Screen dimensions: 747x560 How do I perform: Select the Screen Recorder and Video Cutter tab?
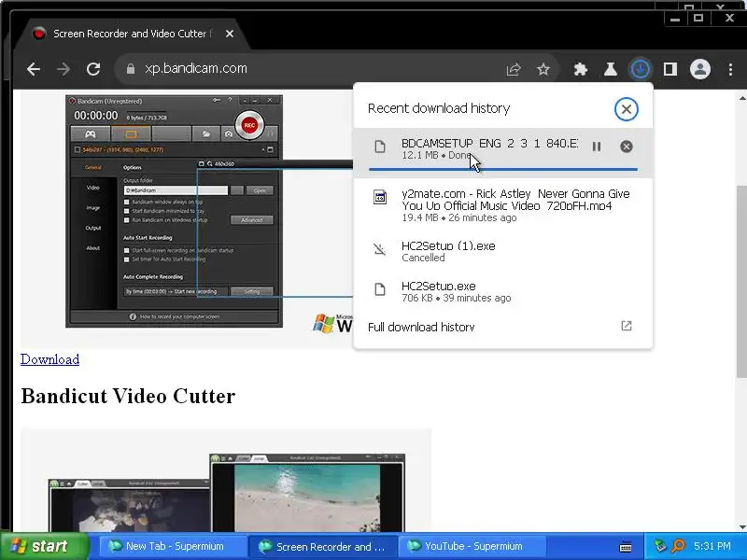click(133, 34)
